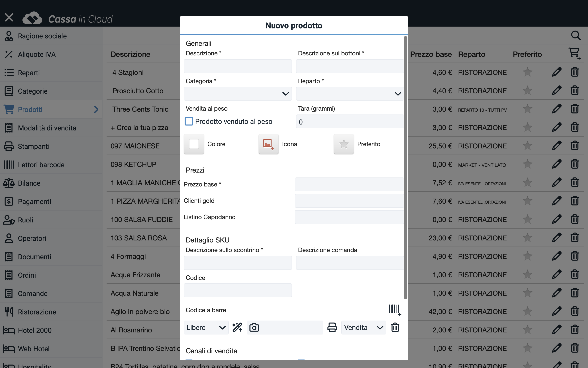The height and width of the screenshot is (368, 588).
Task: Close the panel with the X icon
Action: pos(9,17)
